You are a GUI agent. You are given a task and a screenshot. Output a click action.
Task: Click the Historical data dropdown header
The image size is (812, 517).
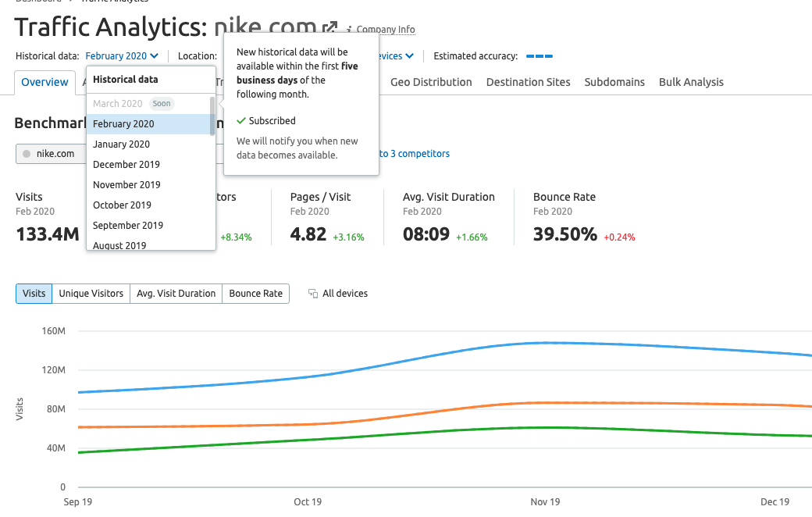tap(126, 79)
